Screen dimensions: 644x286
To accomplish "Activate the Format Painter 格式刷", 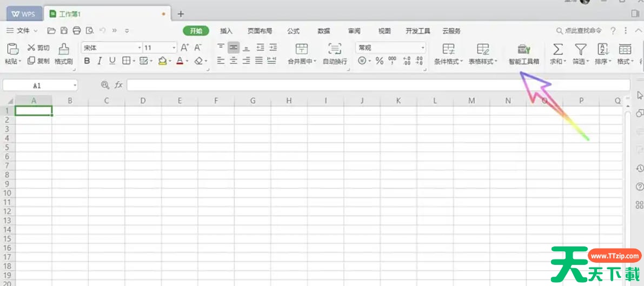I will tap(64, 54).
